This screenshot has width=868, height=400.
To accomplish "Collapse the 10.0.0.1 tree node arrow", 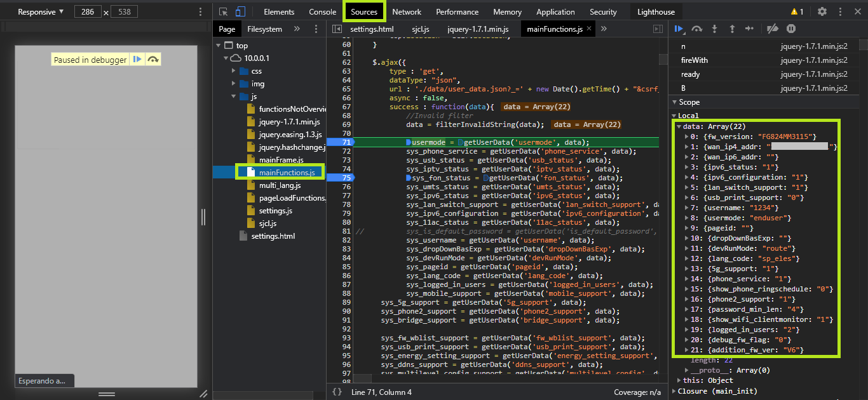I will click(227, 58).
